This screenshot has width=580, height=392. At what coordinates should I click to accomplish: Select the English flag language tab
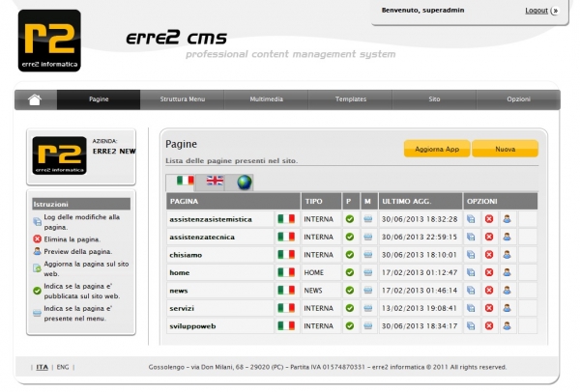(215, 181)
